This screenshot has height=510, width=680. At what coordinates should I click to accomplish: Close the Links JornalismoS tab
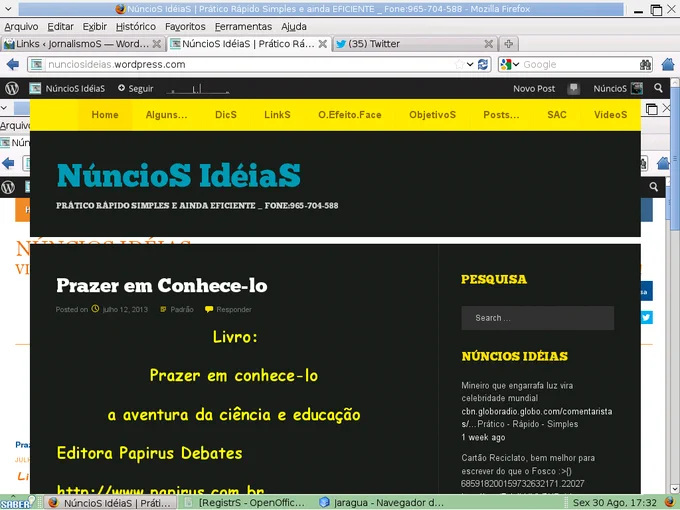(157, 44)
